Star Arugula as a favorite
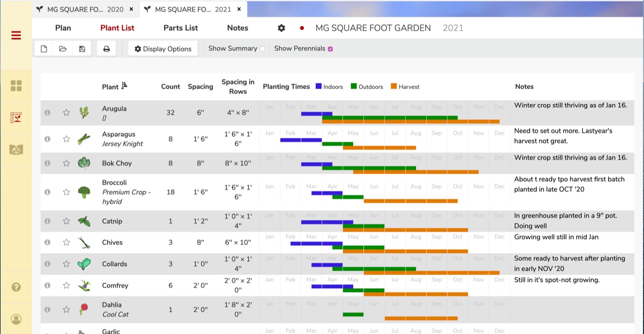 pyautogui.click(x=66, y=113)
